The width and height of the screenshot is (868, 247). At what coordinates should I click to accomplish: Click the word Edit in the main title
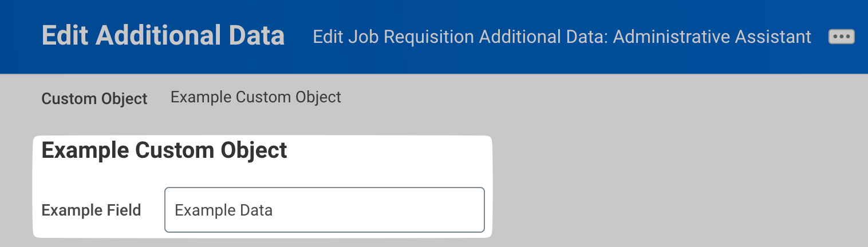click(62, 36)
